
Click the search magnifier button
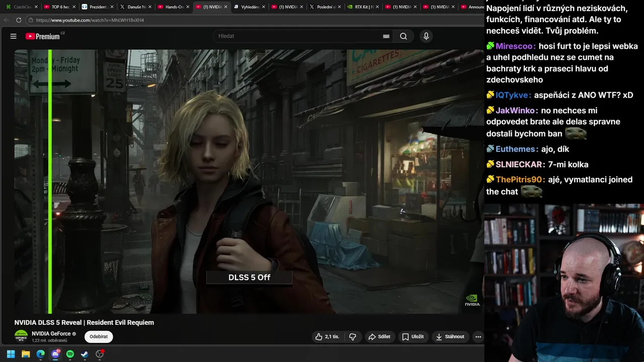404,36
